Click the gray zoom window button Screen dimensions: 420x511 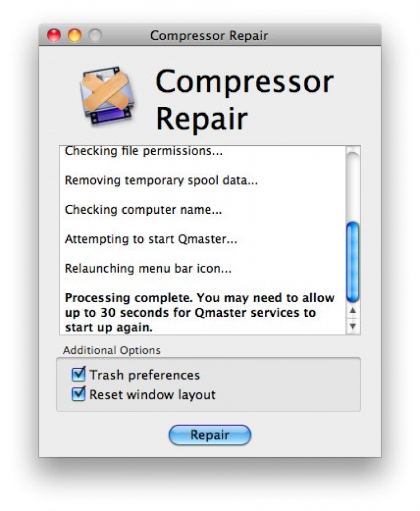point(95,36)
